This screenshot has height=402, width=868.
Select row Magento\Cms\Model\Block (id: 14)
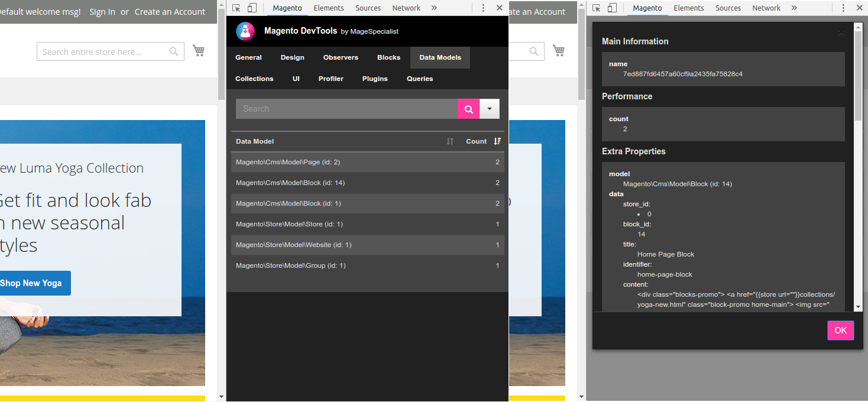point(368,183)
